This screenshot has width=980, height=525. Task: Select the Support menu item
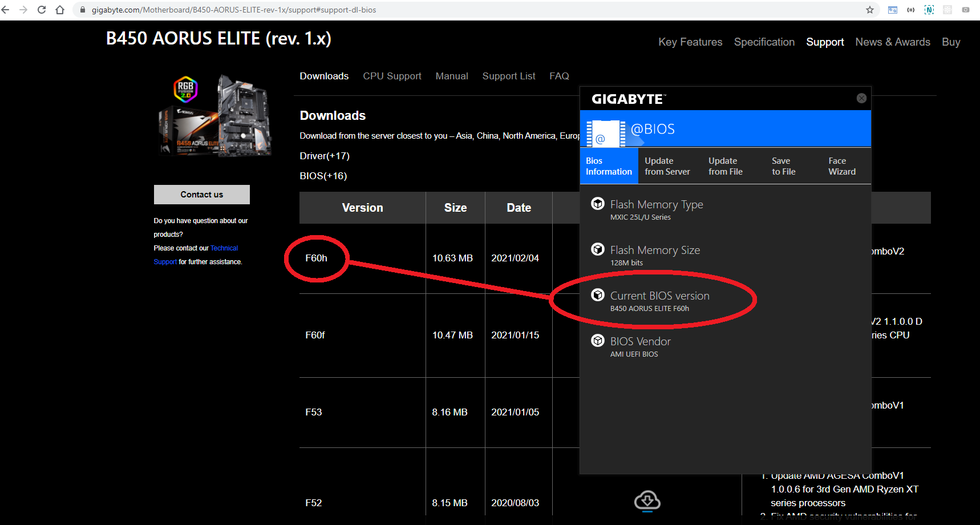pyautogui.click(x=825, y=42)
